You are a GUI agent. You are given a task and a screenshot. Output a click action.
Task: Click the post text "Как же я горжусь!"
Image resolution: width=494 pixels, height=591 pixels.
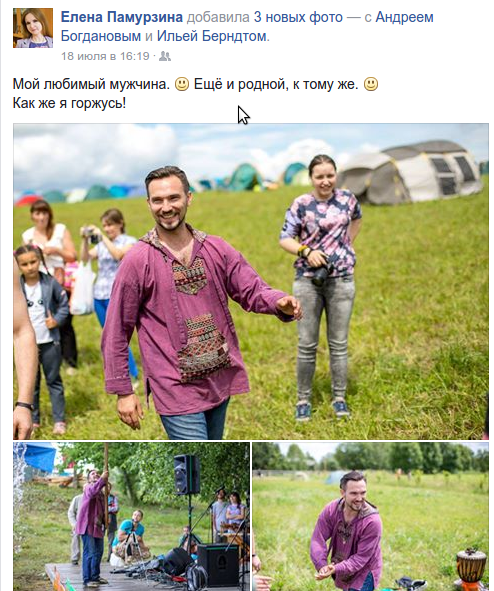(69, 103)
